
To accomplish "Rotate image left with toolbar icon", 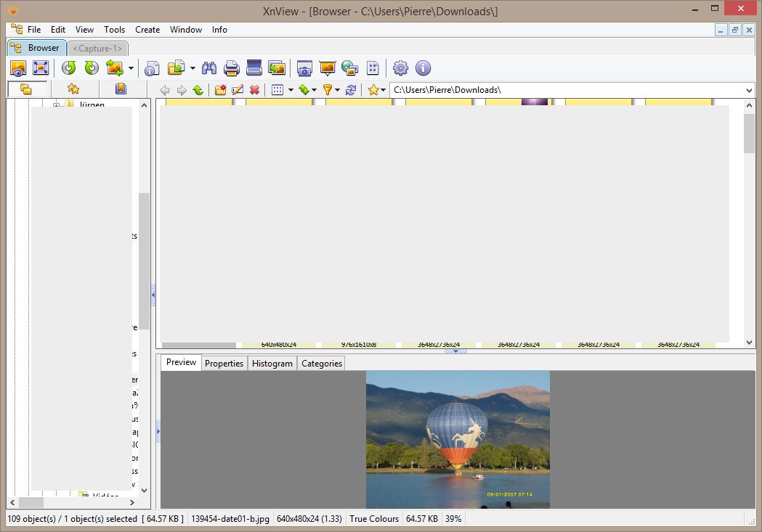I will tap(69, 68).
